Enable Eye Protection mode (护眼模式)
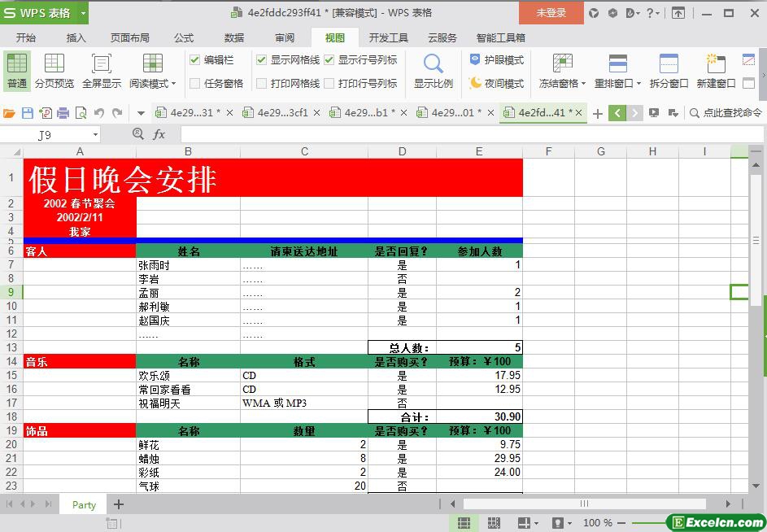The width and height of the screenshot is (767, 532). [496, 60]
